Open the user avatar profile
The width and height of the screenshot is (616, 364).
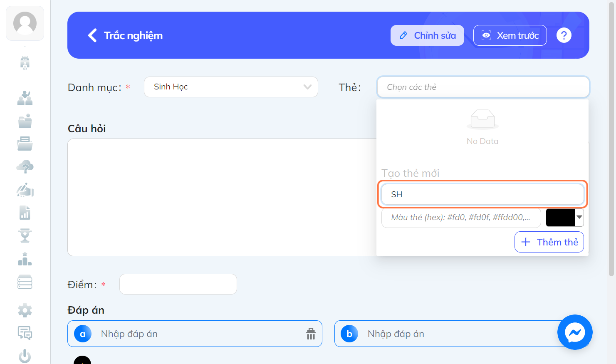25,23
